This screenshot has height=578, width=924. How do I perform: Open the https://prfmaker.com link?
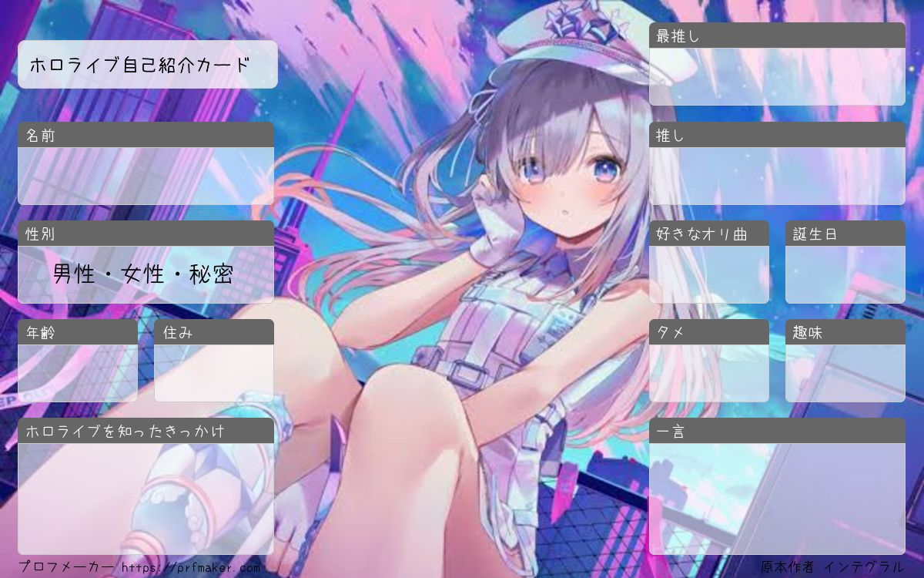(192, 568)
